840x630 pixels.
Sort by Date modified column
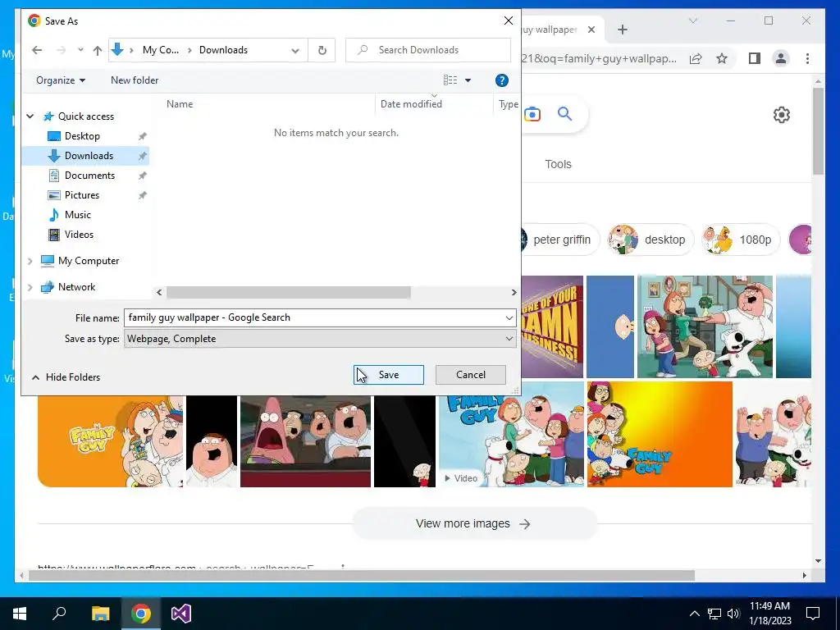coord(411,104)
